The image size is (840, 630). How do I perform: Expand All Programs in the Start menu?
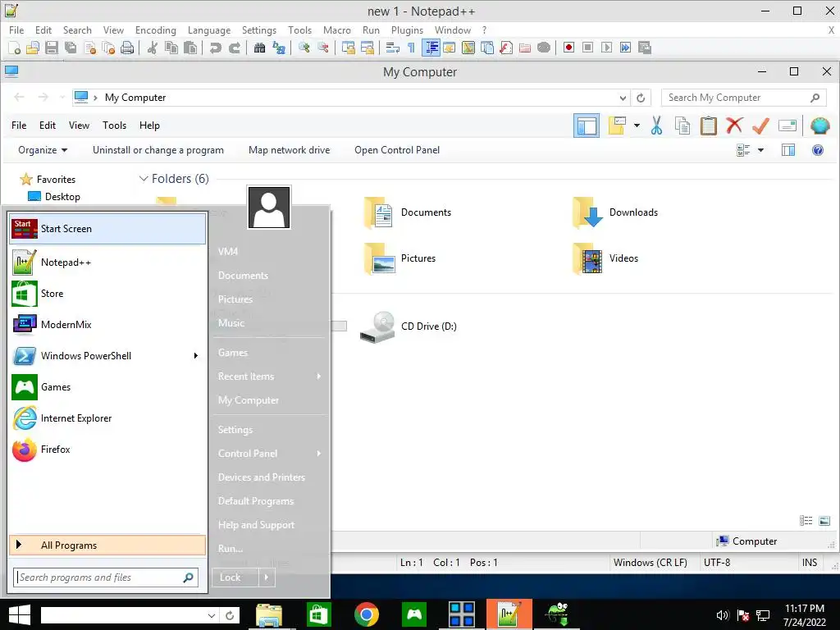click(107, 546)
